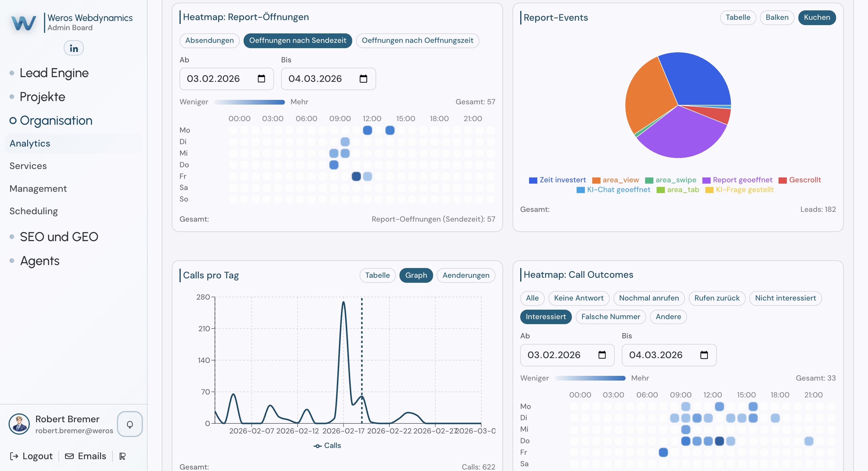Open the Ab date picker in Call Outcomes heatmap
Image resolution: width=868 pixels, height=471 pixels.
point(602,355)
